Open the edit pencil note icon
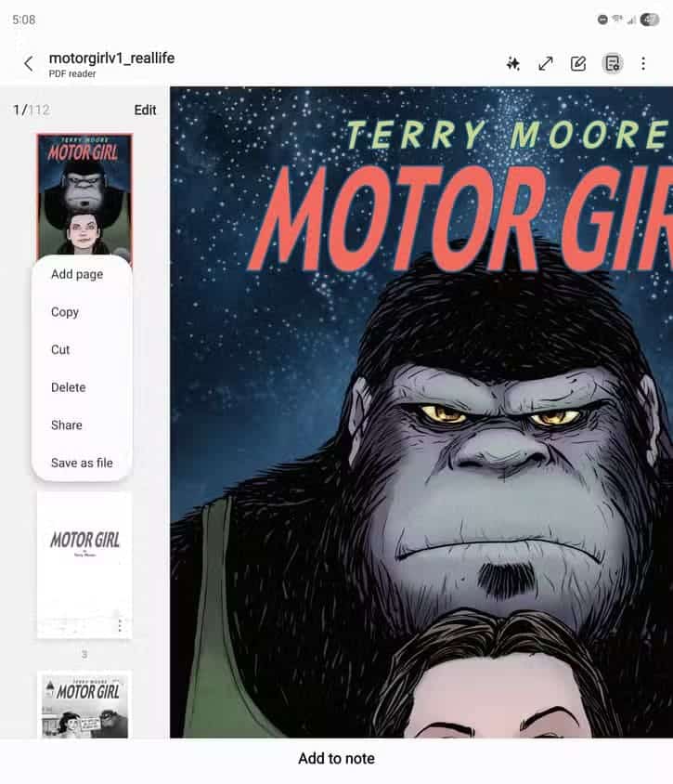Image resolution: width=673 pixels, height=784 pixels. [578, 63]
